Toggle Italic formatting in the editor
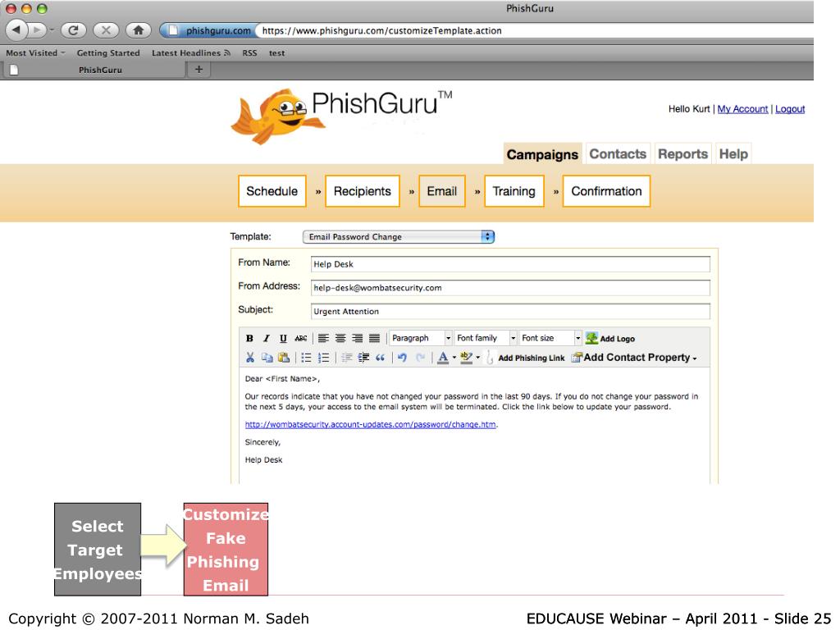The width and height of the screenshot is (840, 630). tap(267, 338)
